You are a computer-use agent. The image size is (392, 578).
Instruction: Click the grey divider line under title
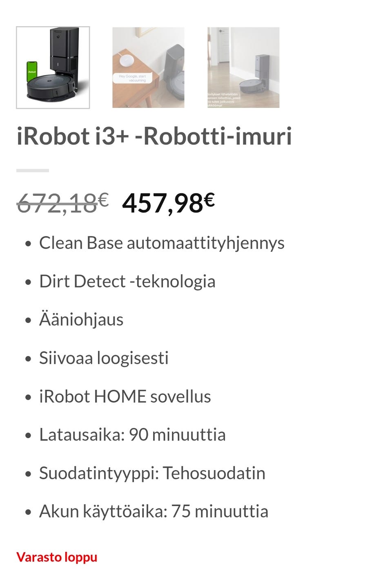(x=33, y=170)
